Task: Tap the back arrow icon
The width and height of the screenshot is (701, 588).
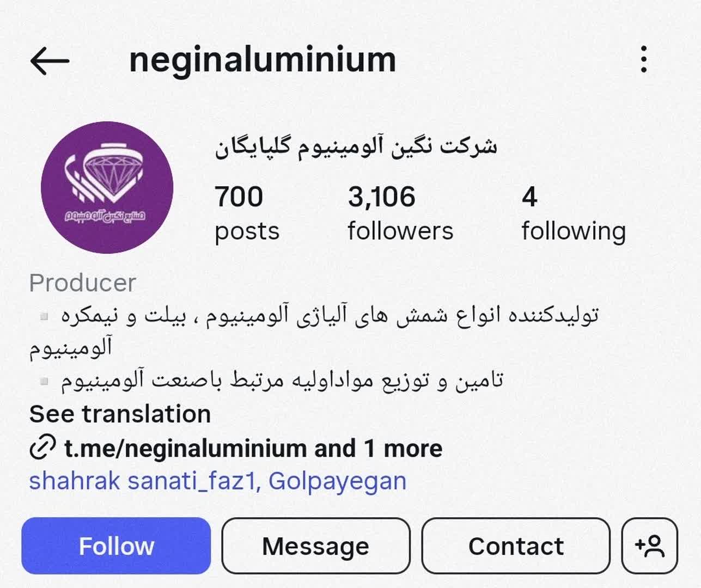Action: (50, 60)
